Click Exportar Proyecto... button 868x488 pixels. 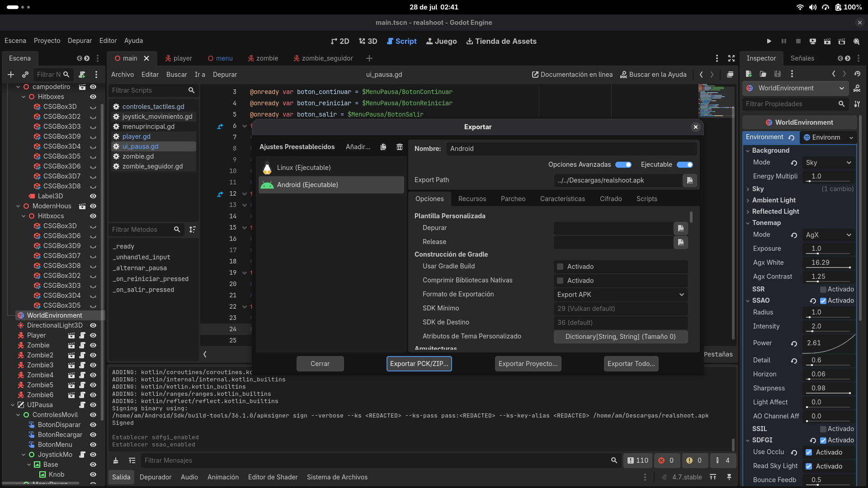528,364
